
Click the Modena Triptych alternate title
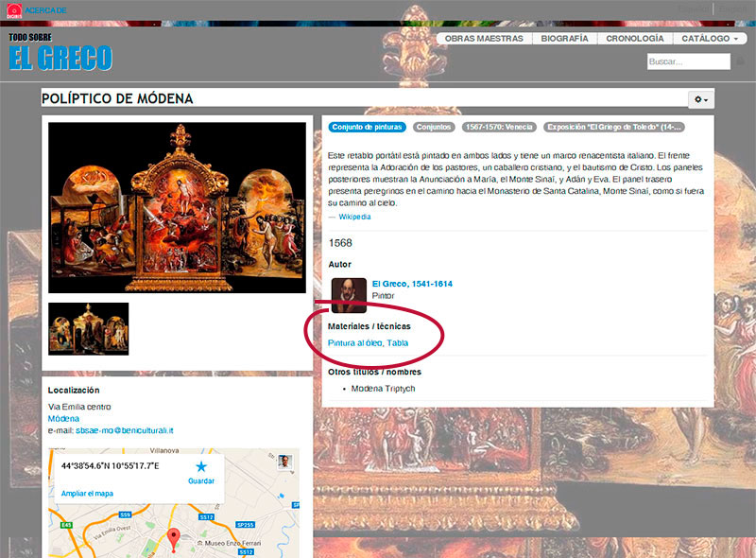coord(383,389)
